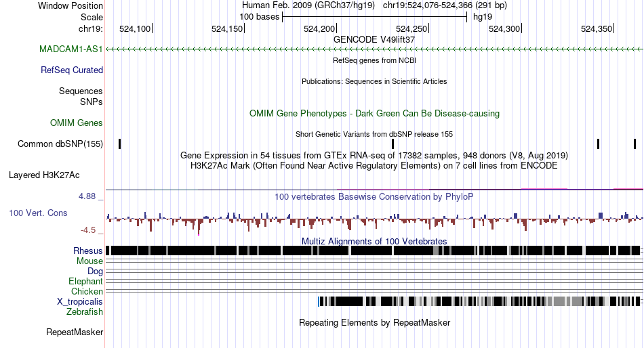Click the Rhesus alignment block bar
The width and height of the screenshot is (644, 348).
tap(373, 251)
